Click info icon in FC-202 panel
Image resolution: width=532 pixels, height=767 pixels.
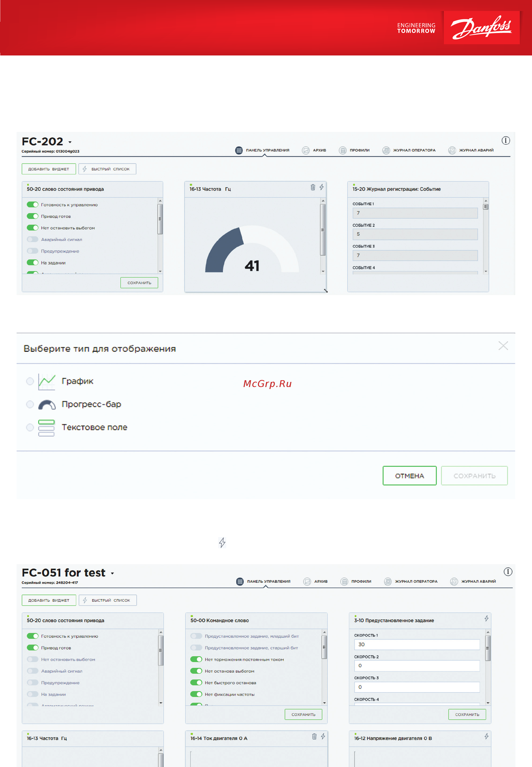pyautogui.click(x=505, y=140)
